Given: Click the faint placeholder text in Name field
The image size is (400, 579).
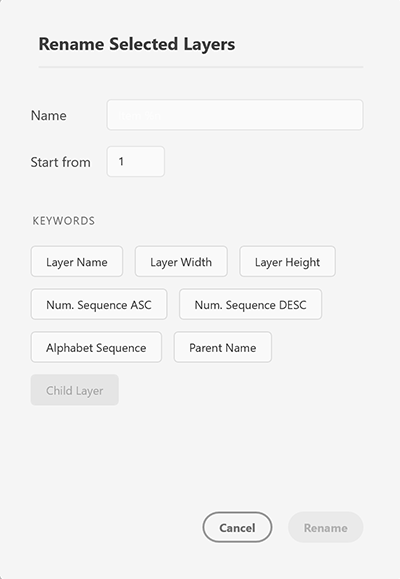Looking at the screenshot, I should (140, 116).
